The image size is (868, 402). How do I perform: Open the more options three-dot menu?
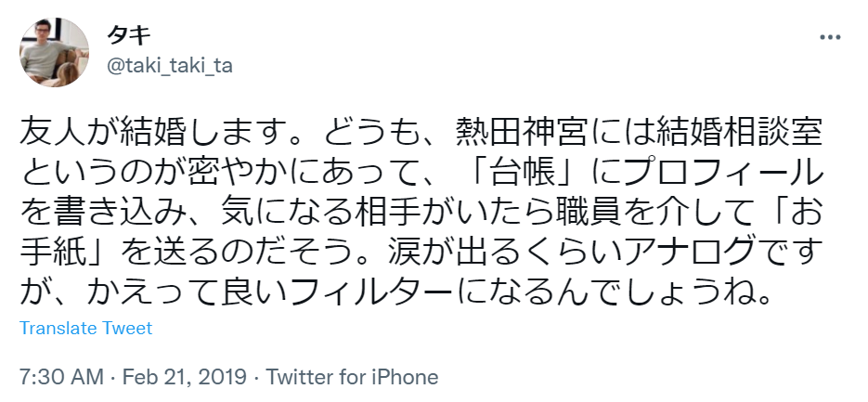[829, 38]
